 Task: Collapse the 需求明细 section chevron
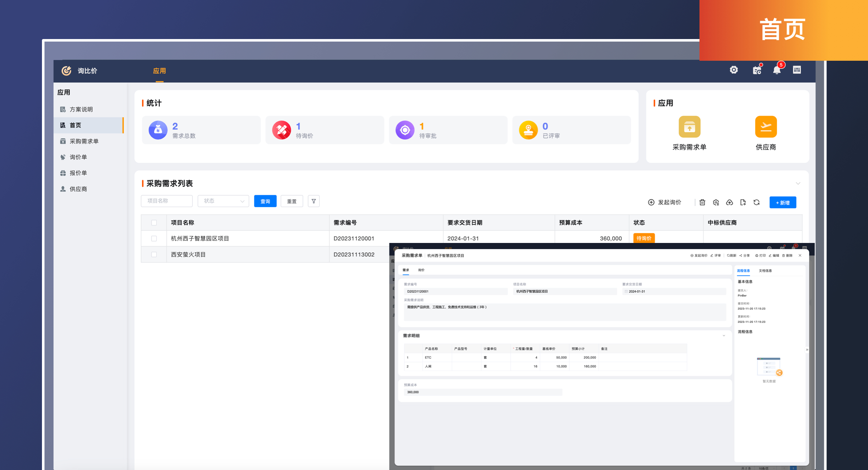coord(724,336)
